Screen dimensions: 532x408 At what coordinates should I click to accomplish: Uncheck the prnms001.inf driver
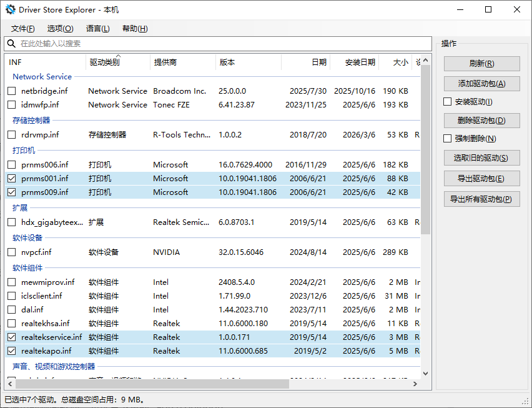coord(11,178)
